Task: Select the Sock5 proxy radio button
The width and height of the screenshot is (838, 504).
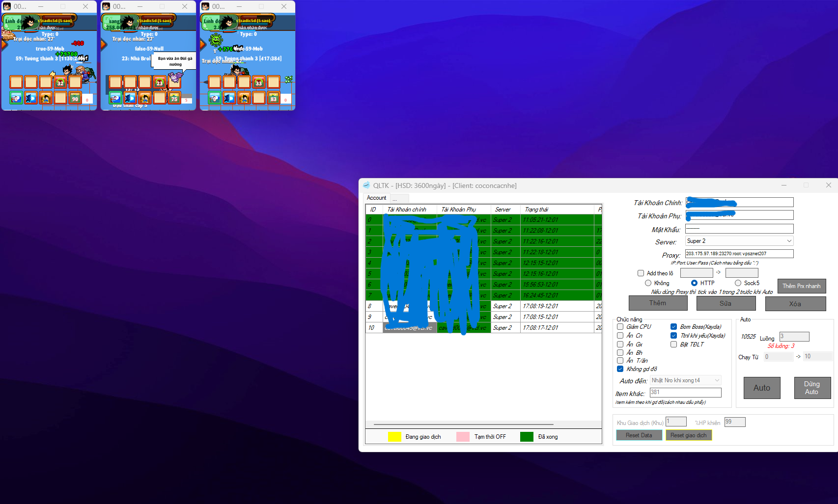Action: (738, 283)
